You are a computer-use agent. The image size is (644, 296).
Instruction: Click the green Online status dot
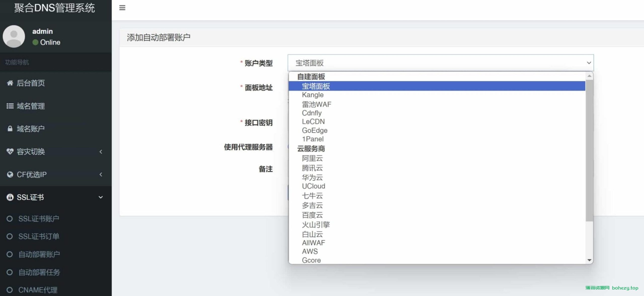[35, 42]
